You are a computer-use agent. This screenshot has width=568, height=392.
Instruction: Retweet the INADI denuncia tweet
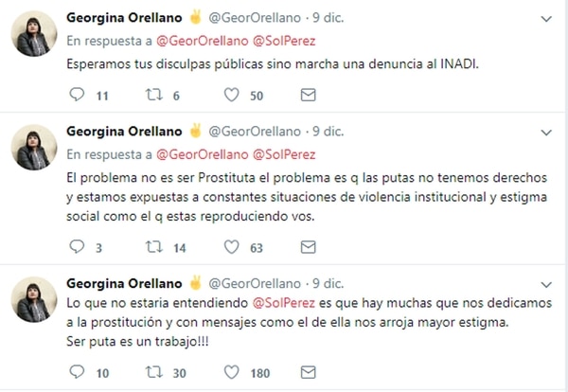pyautogui.click(x=152, y=95)
